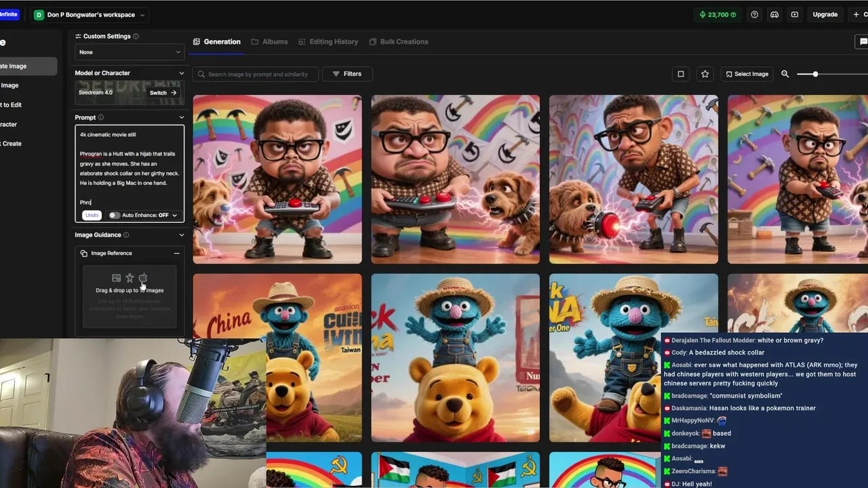868x488 pixels.
Task: Switch to the Albums tab
Action: pos(269,42)
